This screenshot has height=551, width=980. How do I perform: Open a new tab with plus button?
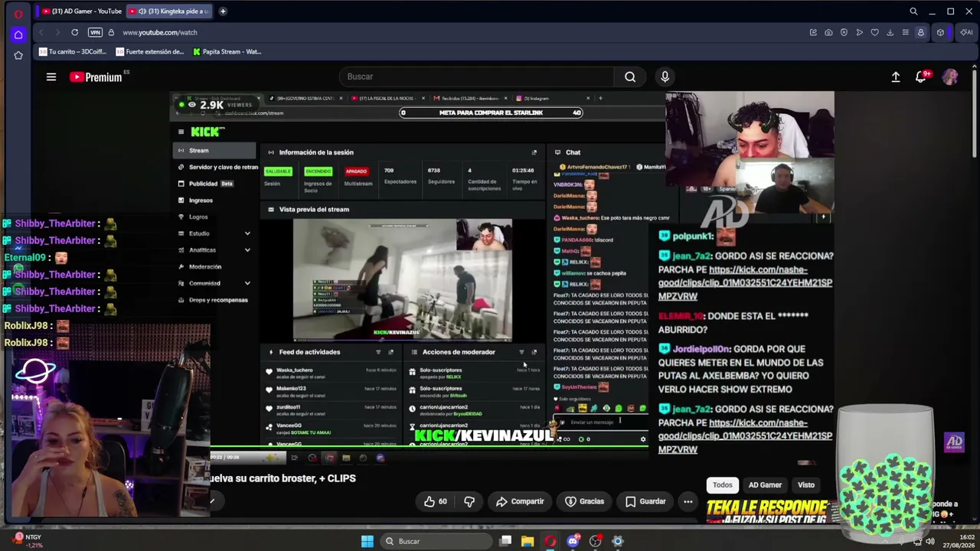[223, 11]
